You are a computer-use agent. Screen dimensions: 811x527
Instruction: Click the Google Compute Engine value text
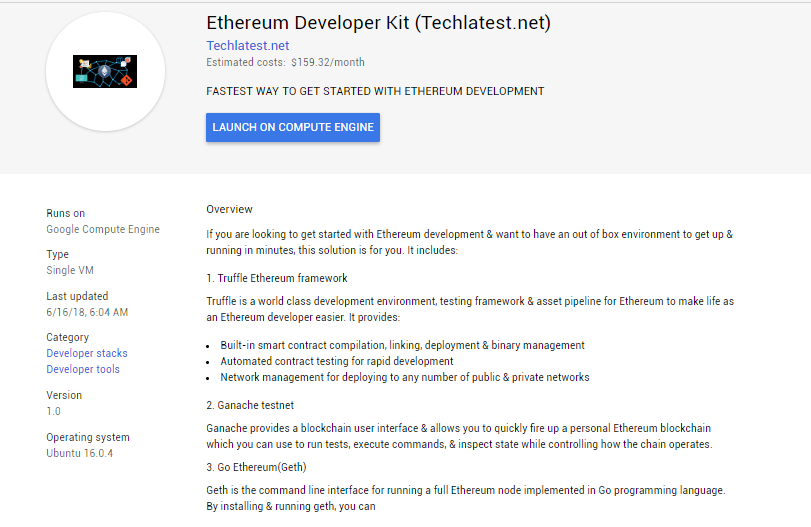click(103, 229)
